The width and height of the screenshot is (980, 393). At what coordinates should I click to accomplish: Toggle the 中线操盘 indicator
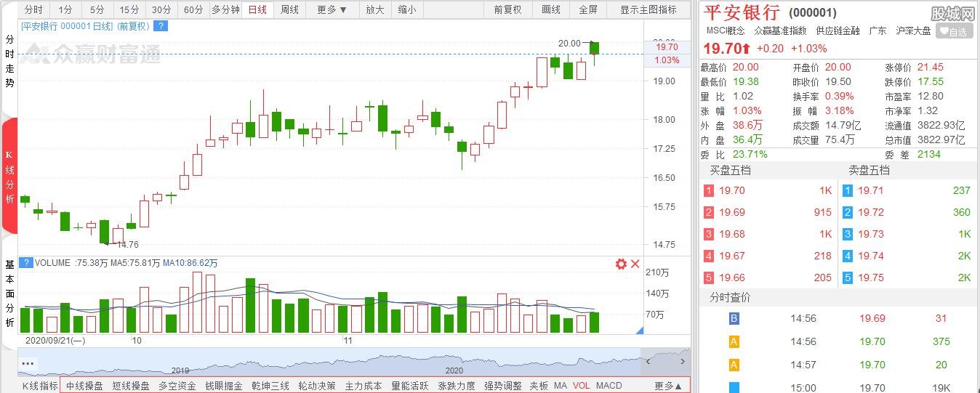[84, 386]
